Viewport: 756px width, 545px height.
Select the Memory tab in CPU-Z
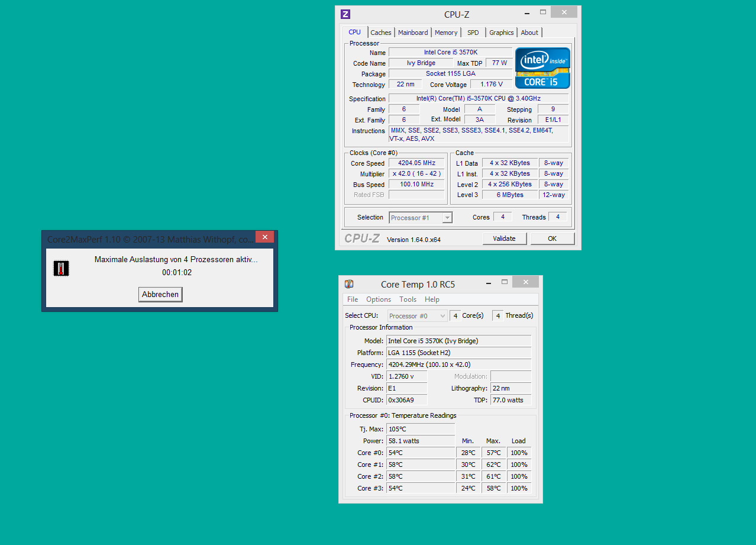(446, 33)
